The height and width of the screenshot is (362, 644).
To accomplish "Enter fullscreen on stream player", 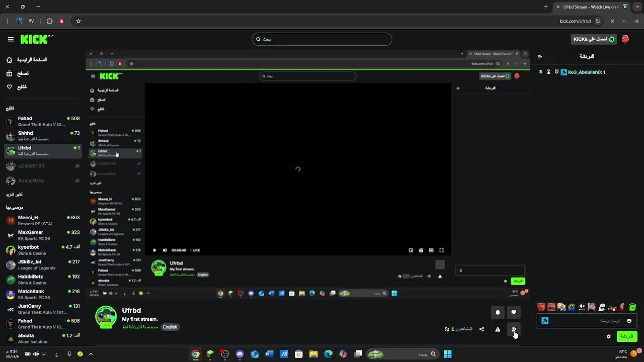I will (x=441, y=250).
